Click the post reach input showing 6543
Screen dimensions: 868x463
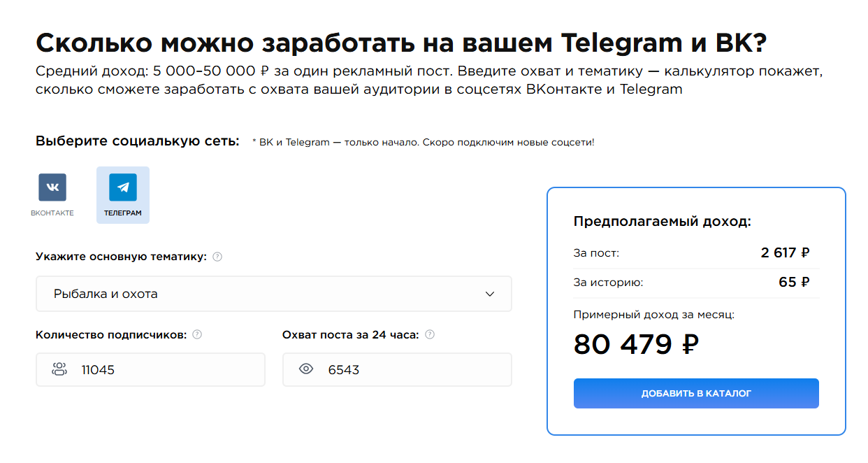tap(412, 369)
